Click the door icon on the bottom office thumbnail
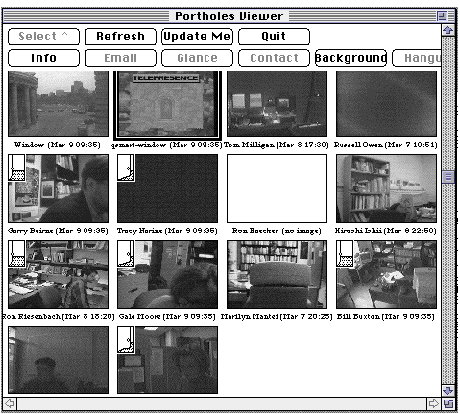This screenshot has height=414, width=460. [126, 340]
